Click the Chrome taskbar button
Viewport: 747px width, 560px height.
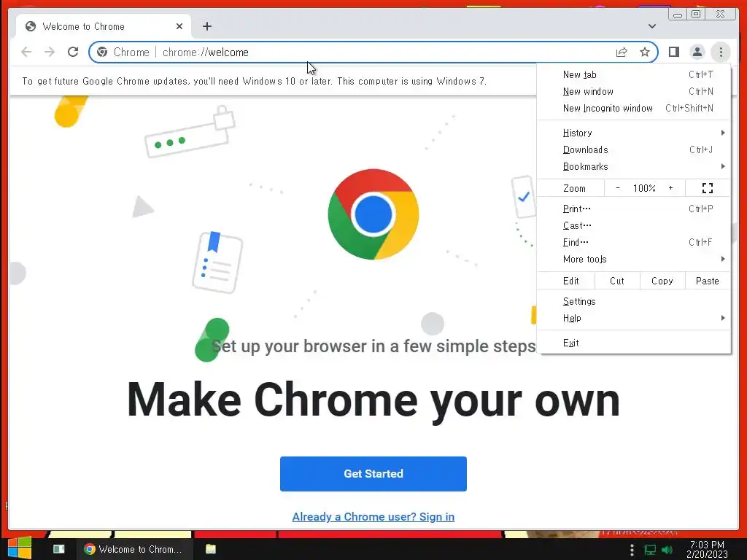point(135,549)
